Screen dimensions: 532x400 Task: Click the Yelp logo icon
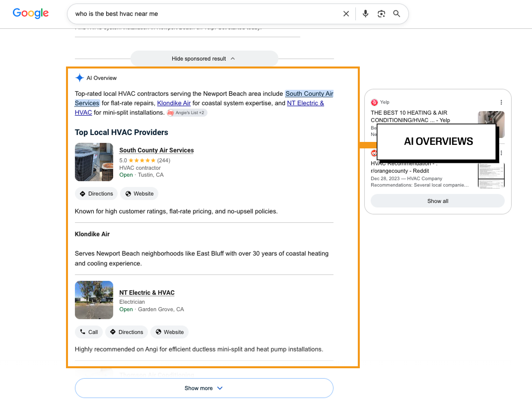pos(374,102)
